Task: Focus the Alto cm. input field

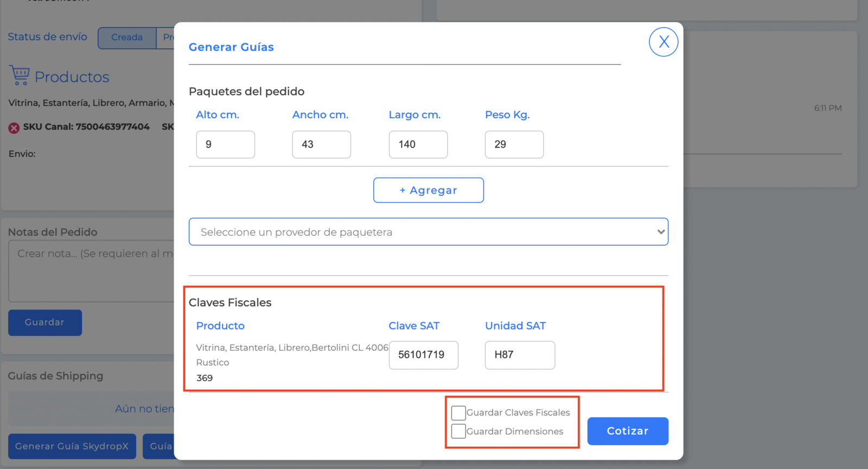Action: coord(226,144)
